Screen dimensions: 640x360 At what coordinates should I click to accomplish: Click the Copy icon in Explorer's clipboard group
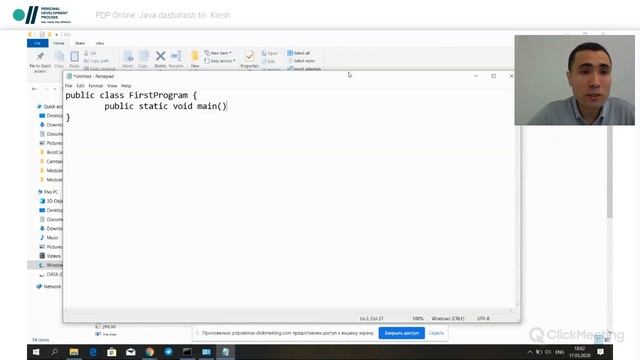59,59
